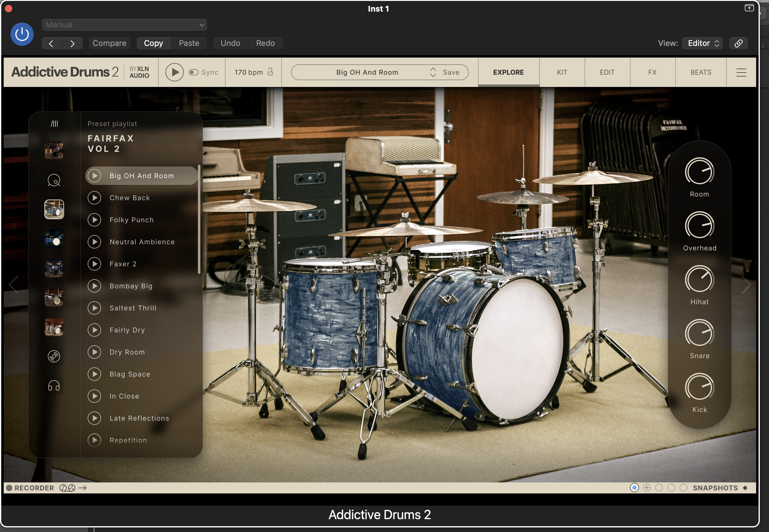Click the top-right window expand icon
The height and width of the screenshot is (532, 769).
(749, 8)
